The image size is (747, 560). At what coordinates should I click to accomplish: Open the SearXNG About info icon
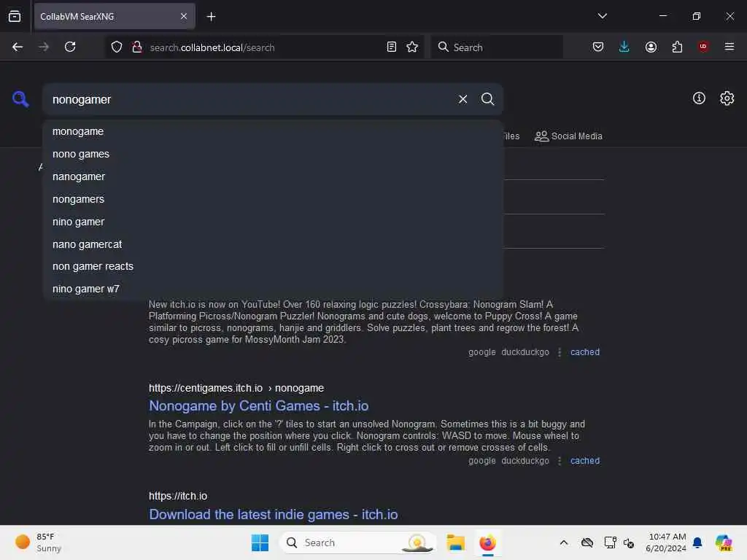pyautogui.click(x=699, y=98)
